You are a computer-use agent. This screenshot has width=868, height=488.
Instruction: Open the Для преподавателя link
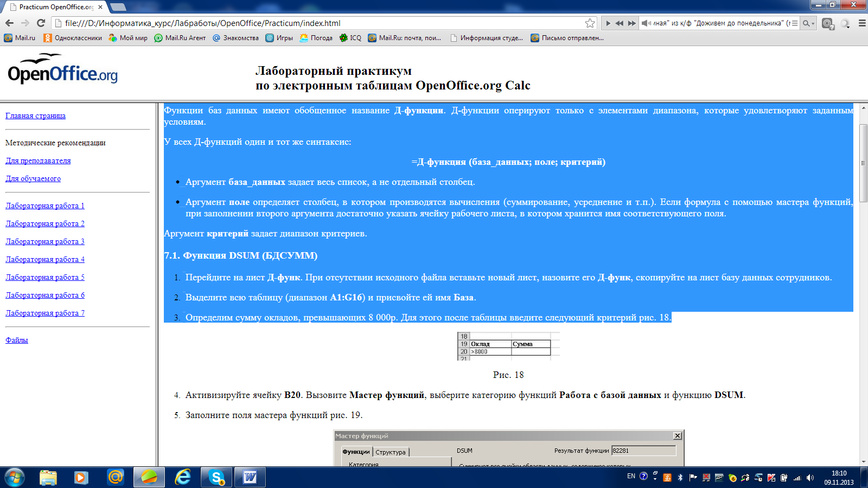point(38,160)
